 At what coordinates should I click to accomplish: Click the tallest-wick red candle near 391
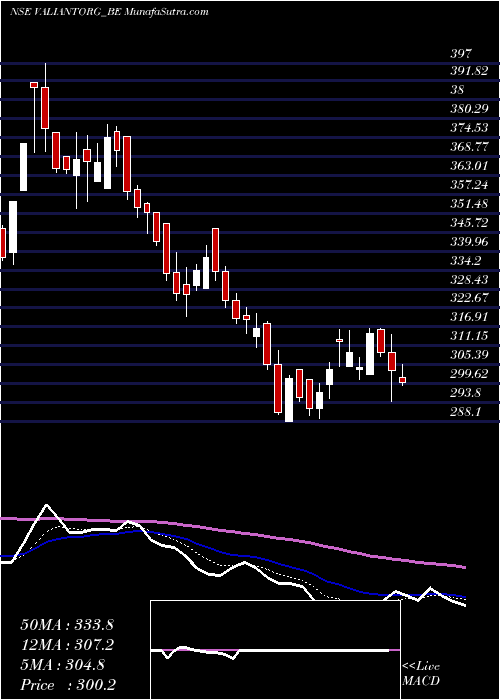click(x=45, y=108)
